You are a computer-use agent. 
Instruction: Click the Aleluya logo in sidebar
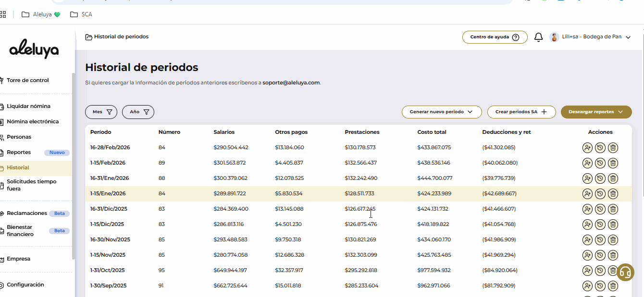(x=34, y=48)
